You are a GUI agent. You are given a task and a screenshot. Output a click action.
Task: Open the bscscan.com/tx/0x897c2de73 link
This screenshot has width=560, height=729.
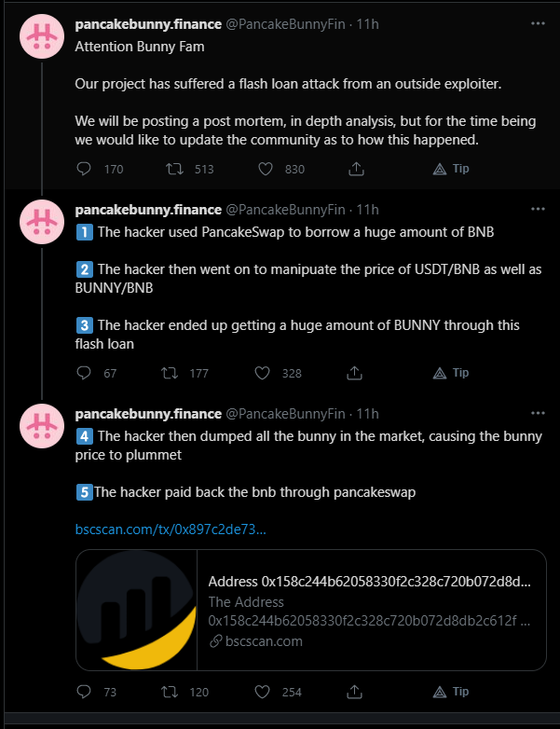171,530
